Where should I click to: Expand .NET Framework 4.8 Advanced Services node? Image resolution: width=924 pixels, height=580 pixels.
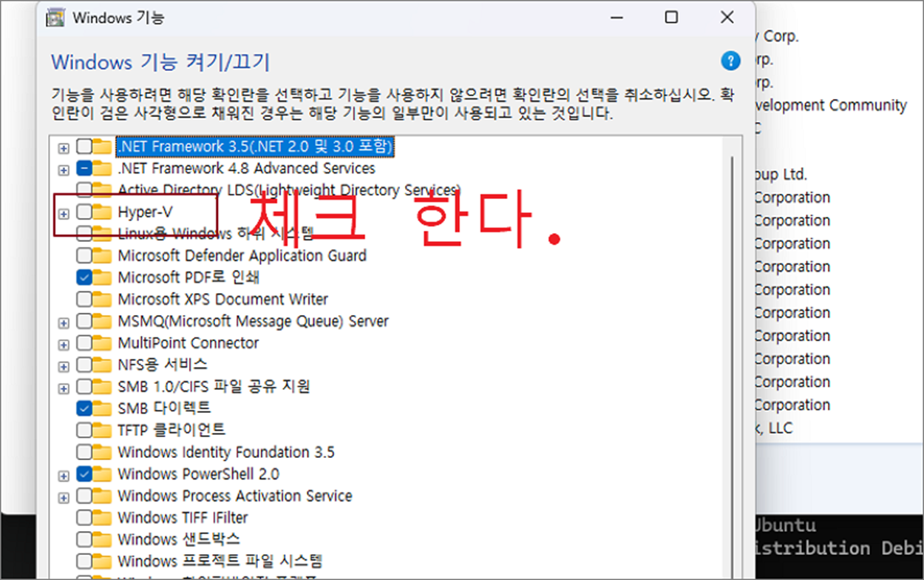[64, 170]
